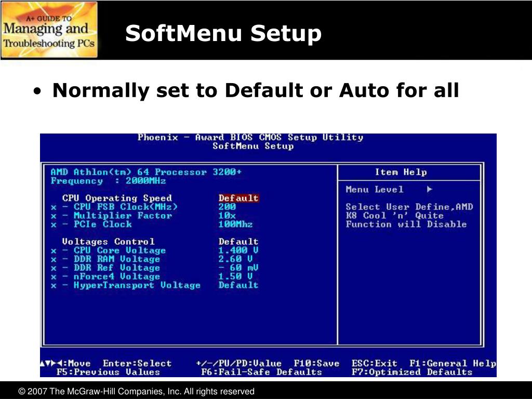Click the SoftMenu Setup subtitle in the BIOS header
This screenshot has height=399, width=532.
click(253, 146)
